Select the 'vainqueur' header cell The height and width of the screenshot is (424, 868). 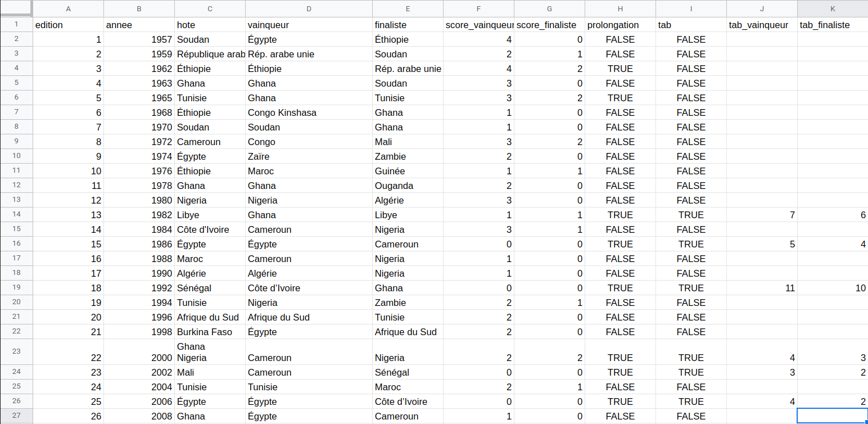tap(309, 25)
